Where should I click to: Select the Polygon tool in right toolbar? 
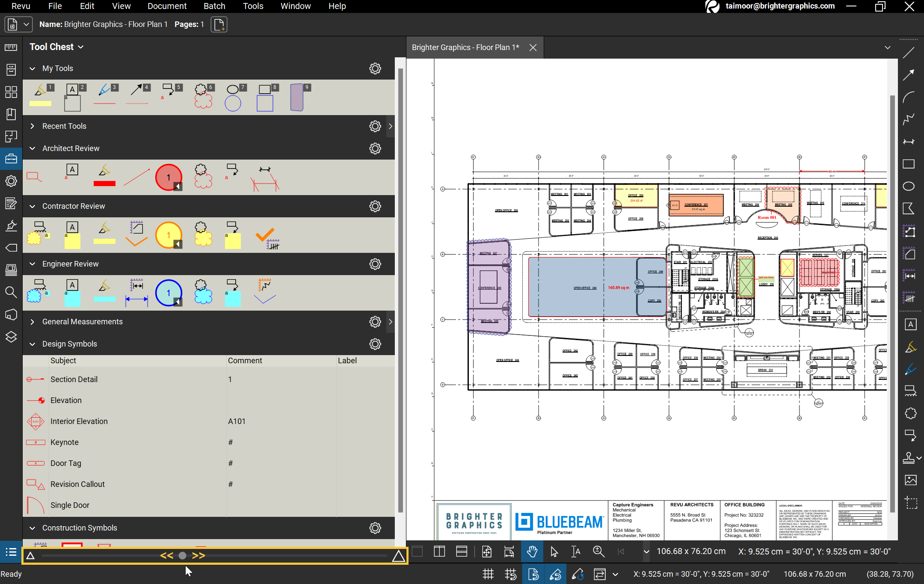pos(909,208)
